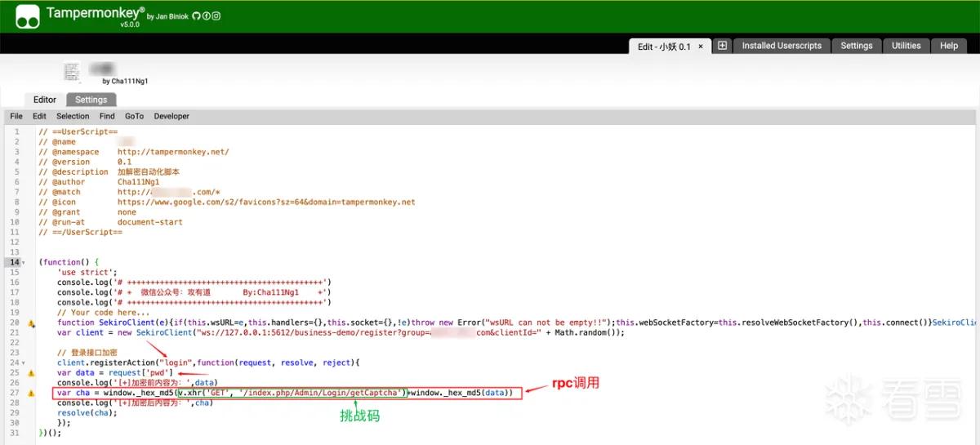Screen dimensions: 980x445
Task: Open the Selection menu
Action: pos(73,116)
